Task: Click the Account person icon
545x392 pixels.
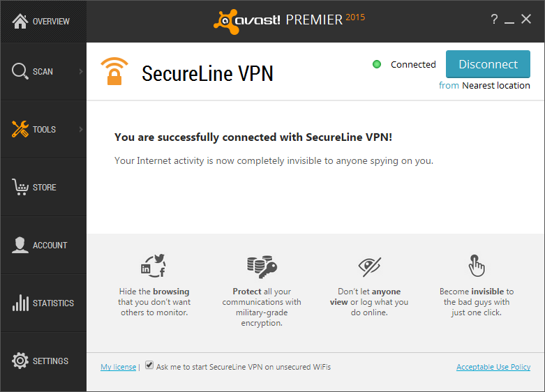Action: pos(20,245)
